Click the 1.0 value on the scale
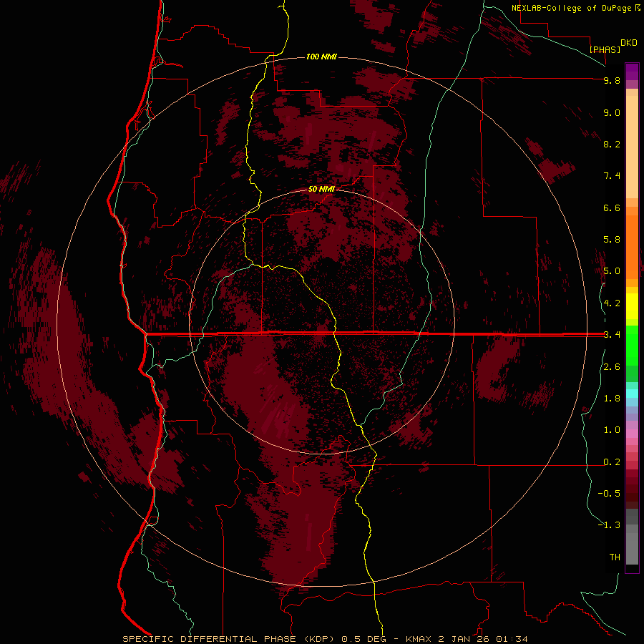Viewport: 644px width, 644px height. (x=612, y=430)
